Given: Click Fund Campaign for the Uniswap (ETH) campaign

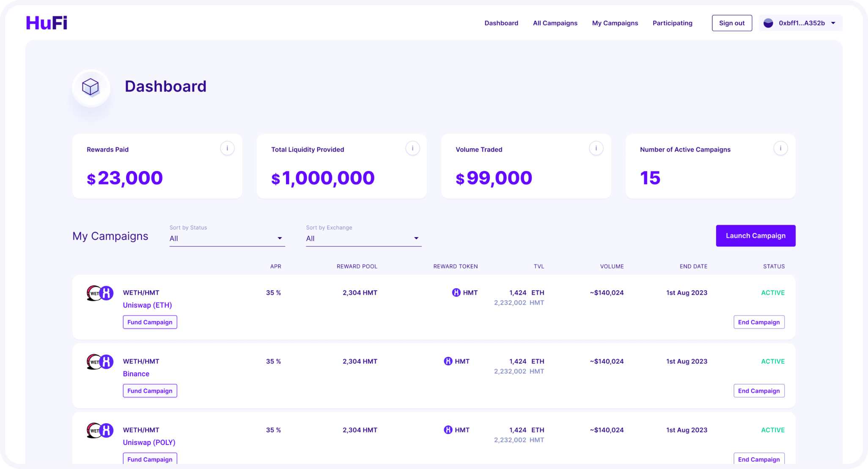Looking at the screenshot, I should tap(150, 322).
